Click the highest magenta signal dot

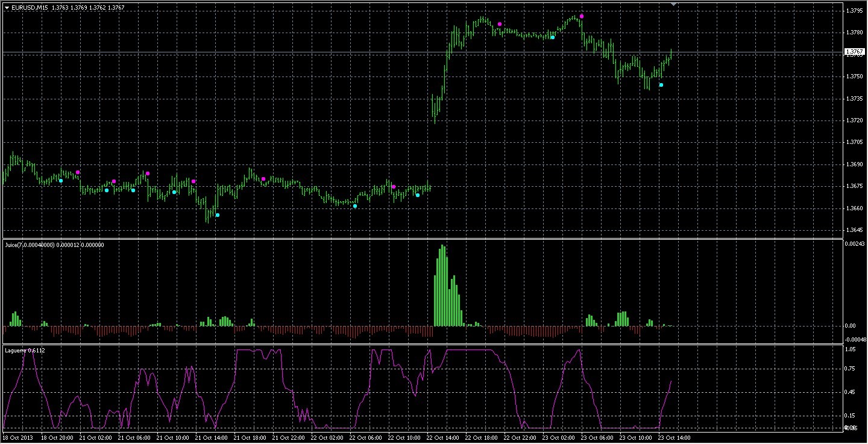[x=582, y=16]
